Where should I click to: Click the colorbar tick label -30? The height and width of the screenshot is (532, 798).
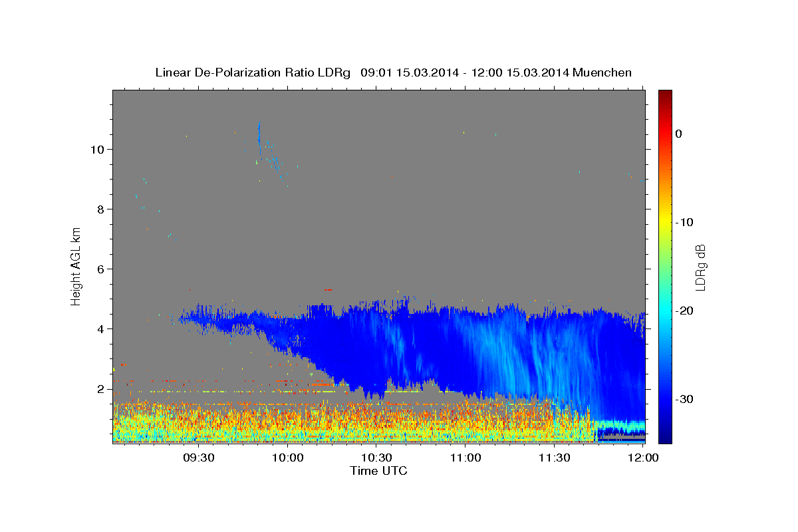pos(684,399)
